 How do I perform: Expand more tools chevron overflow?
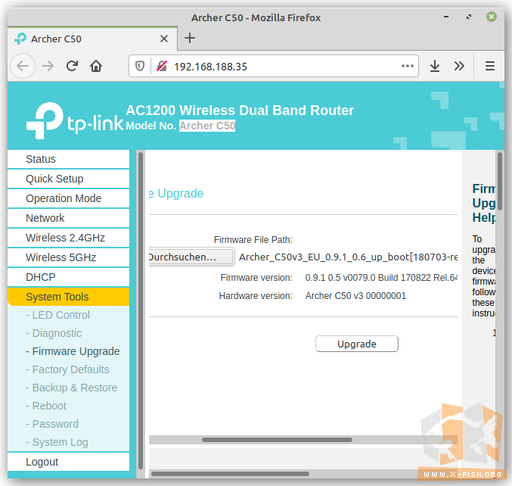(x=459, y=66)
